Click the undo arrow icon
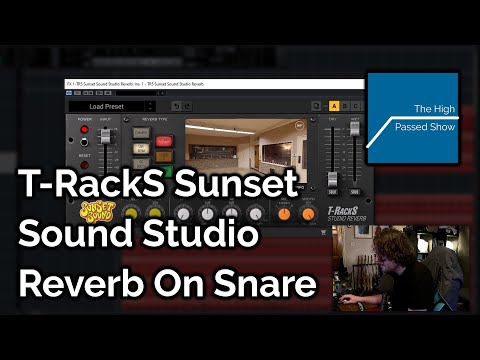The image size is (480, 360). [x=176, y=107]
